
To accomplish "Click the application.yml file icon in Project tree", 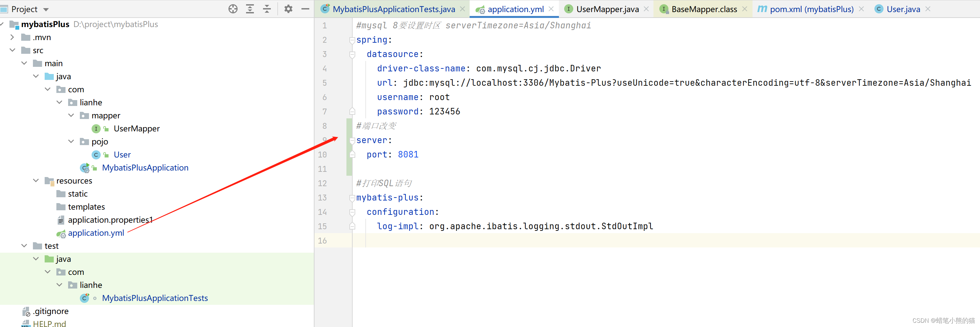I will coord(61,233).
